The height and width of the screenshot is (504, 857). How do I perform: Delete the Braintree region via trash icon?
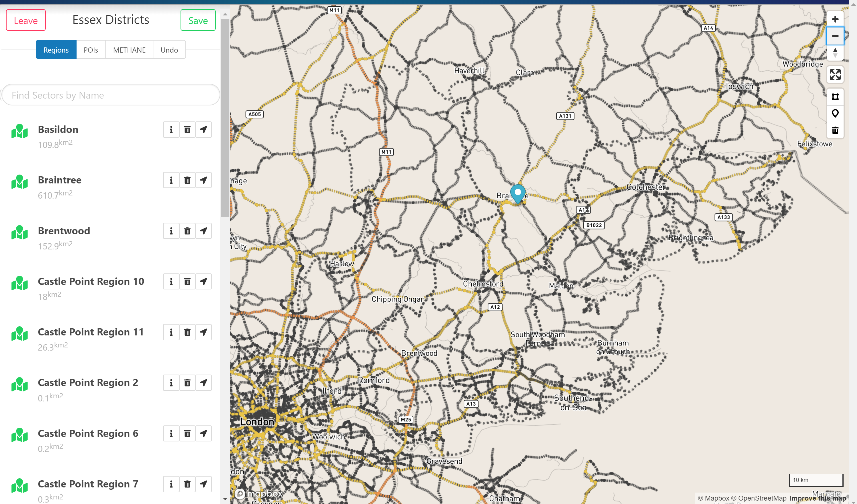(187, 180)
